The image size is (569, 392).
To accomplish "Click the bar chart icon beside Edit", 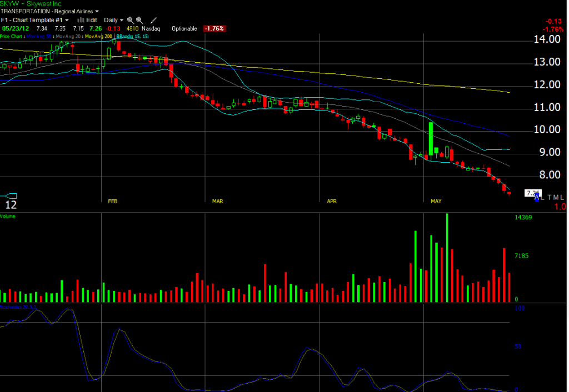I will [x=81, y=20].
